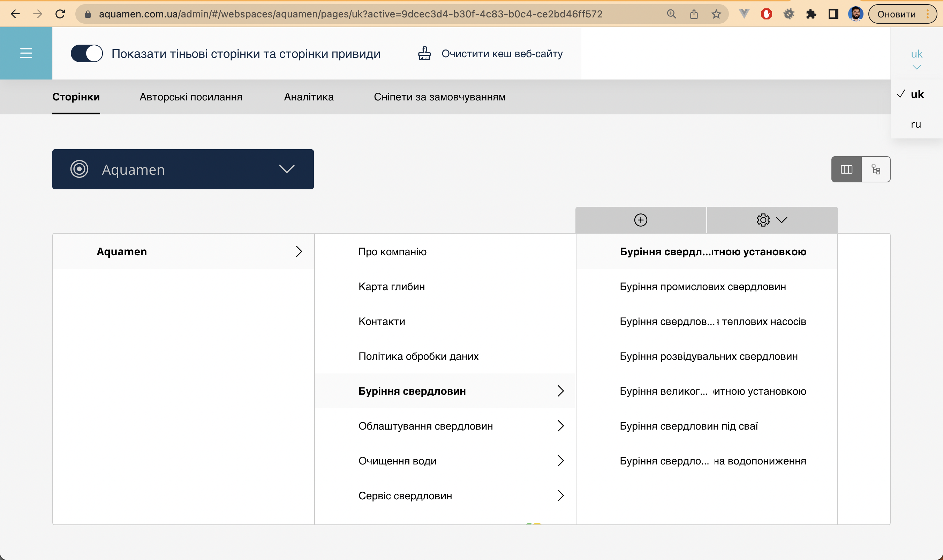The width and height of the screenshot is (943, 560).
Task: Select 'uk' language option
Action: tap(917, 94)
